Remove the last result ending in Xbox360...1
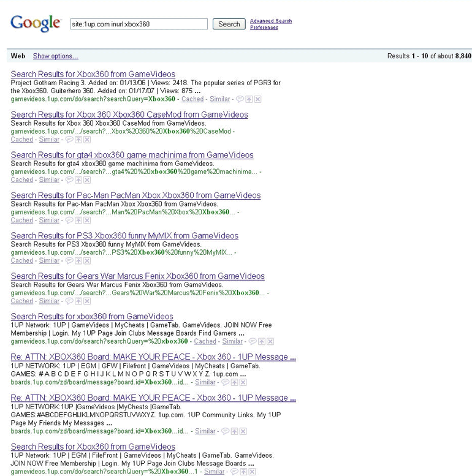 (x=252, y=472)
